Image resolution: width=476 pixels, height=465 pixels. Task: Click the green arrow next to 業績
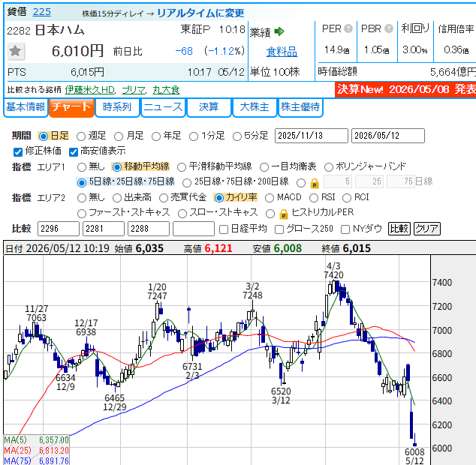[x=279, y=31]
